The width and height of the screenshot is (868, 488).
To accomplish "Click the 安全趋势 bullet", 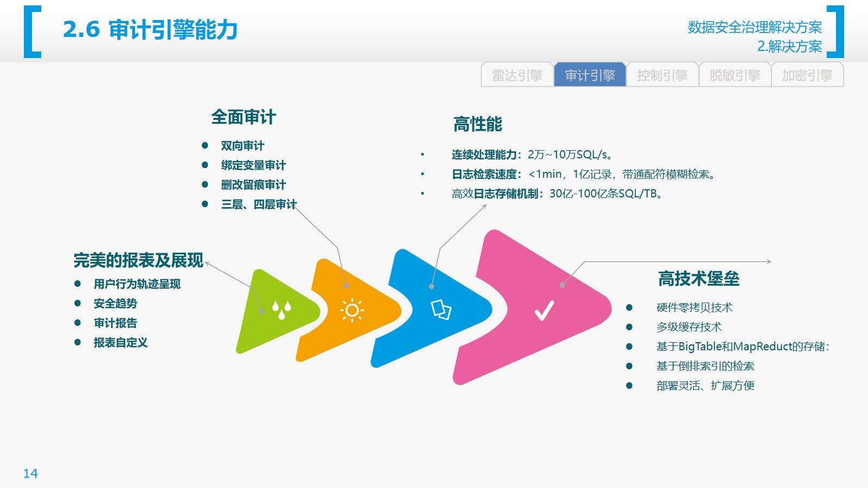I will 115,304.
